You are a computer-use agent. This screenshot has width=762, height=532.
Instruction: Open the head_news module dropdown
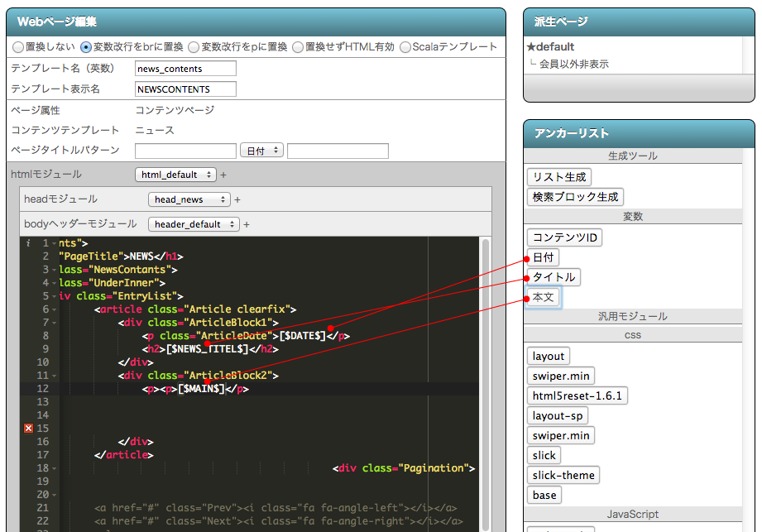pyautogui.click(x=189, y=199)
